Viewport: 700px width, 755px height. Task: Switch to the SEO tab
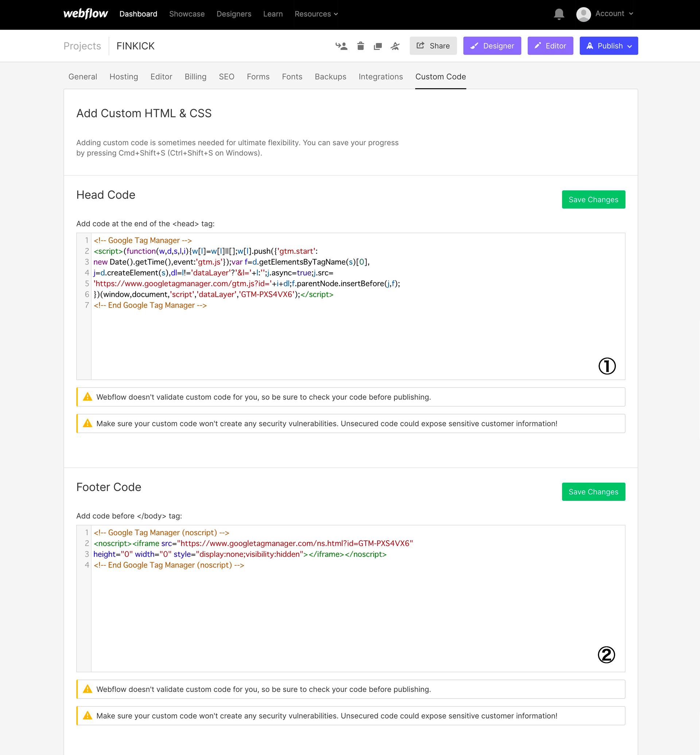[x=226, y=77]
